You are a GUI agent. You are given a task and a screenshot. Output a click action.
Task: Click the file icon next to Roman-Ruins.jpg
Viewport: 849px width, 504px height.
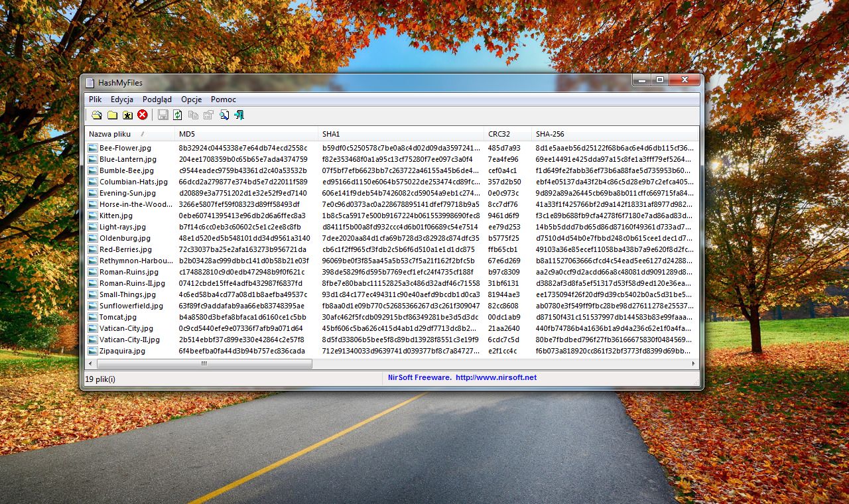[93, 272]
